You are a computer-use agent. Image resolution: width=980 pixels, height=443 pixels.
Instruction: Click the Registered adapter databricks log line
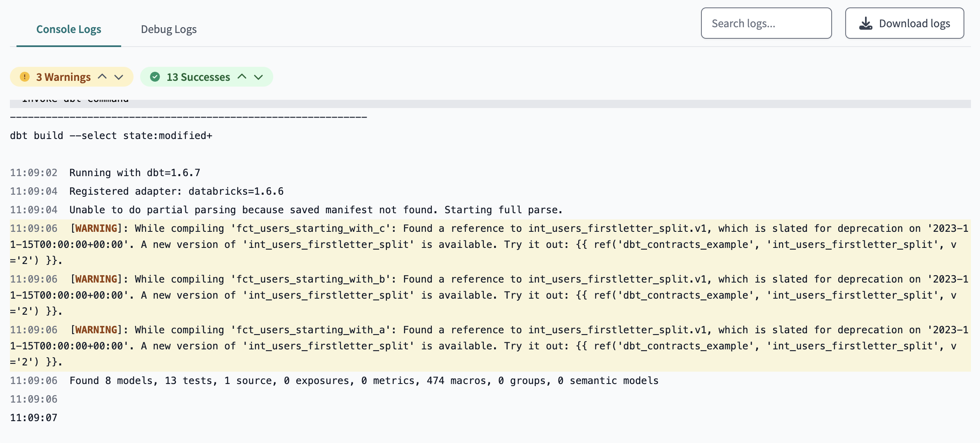147,191
